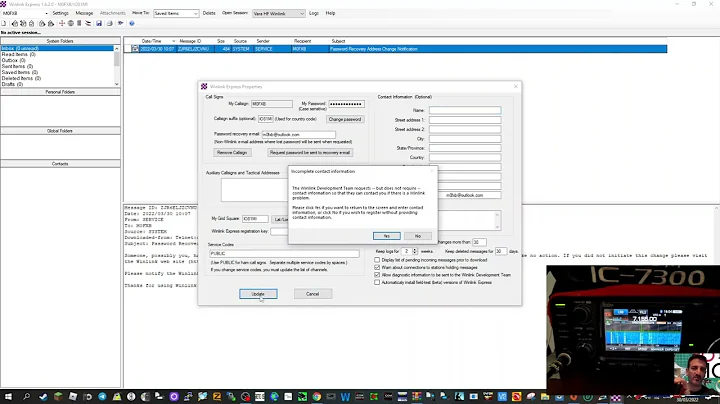Click the Street address 2 field
This screenshot has width=720, height=404.
(x=465, y=129)
